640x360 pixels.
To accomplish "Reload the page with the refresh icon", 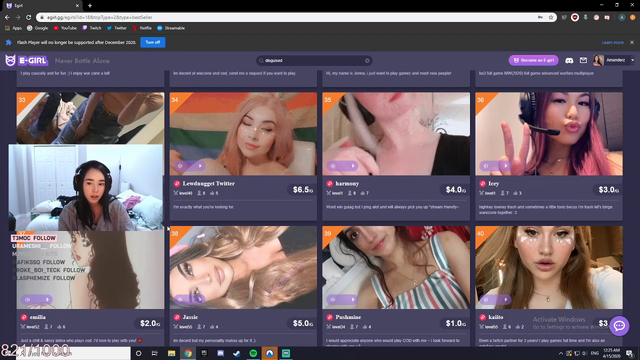I will point(28,18).
